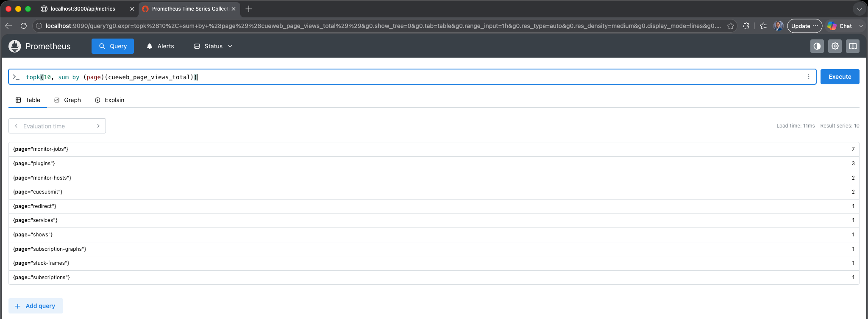The height and width of the screenshot is (319, 868).
Task: Close the Prometheus Time Series tab
Action: pos(234,8)
